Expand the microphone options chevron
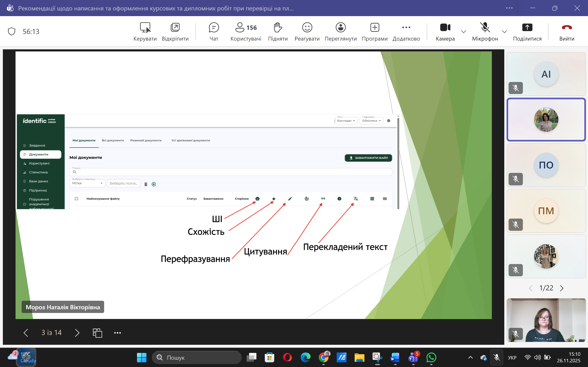This screenshot has width=588, height=367. tap(504, 32)
